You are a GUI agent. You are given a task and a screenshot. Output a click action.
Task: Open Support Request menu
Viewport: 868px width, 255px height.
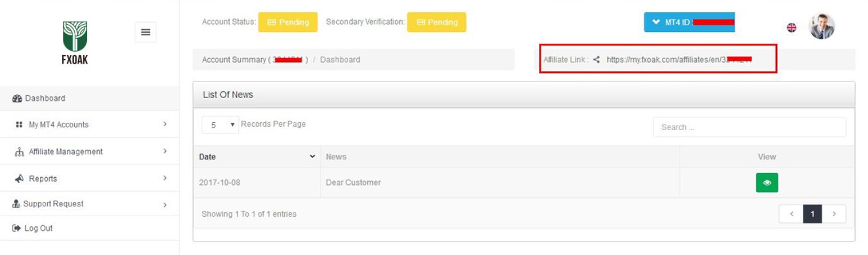click(53, 204)
